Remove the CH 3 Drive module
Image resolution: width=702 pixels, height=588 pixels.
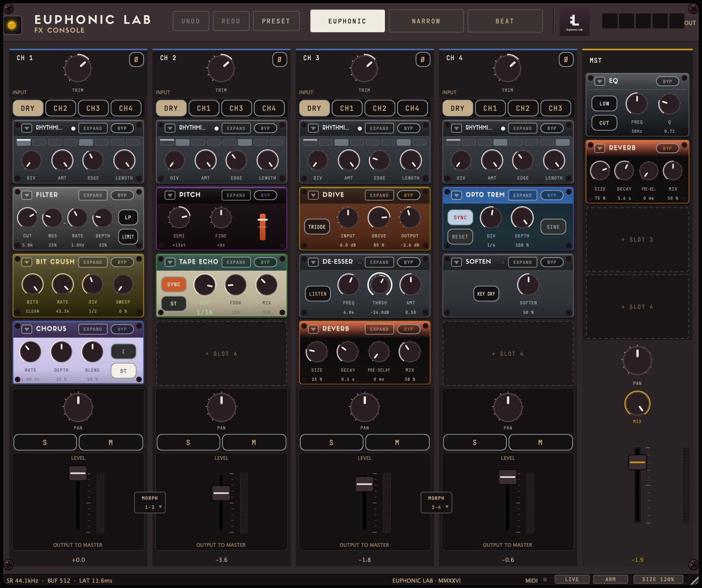point(426,192)
